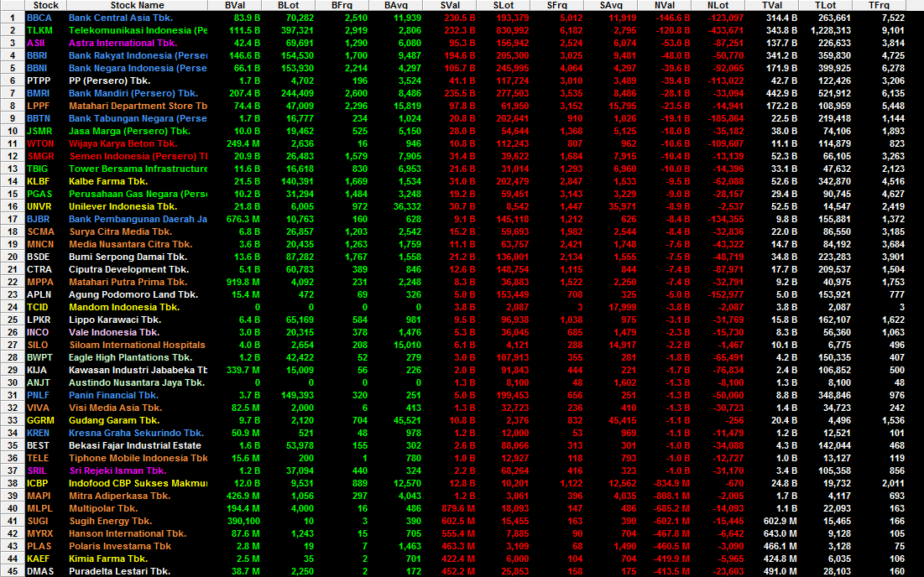Select row number 26 for INCO
The image size is (924, 577).
pyautogui.click(x=13, y=332)
